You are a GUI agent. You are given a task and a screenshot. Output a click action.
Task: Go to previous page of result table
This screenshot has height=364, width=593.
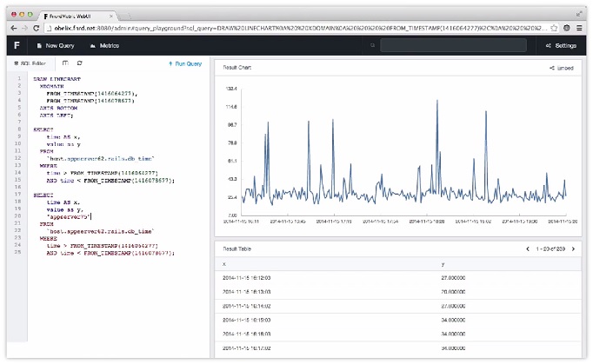tap(528, 248)
